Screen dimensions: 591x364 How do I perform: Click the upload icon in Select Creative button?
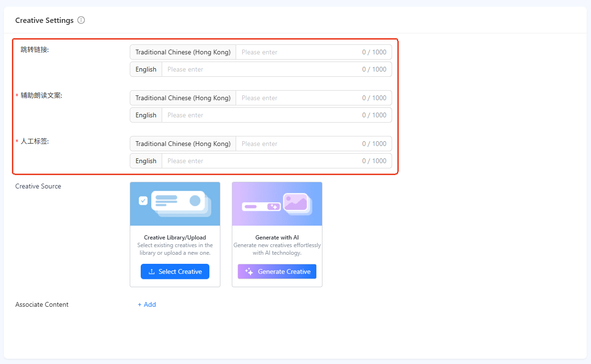pyautogui.click(x=152, y=271)
